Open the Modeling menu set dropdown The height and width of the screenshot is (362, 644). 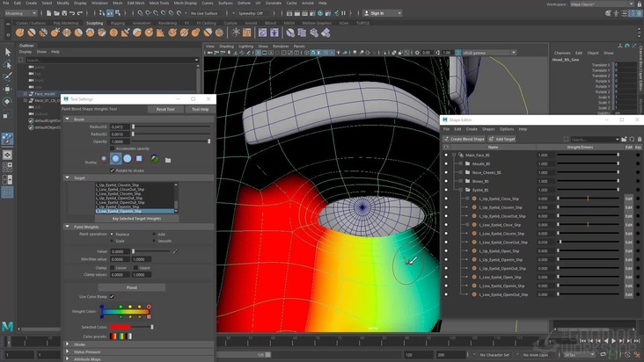pos(20,13)
